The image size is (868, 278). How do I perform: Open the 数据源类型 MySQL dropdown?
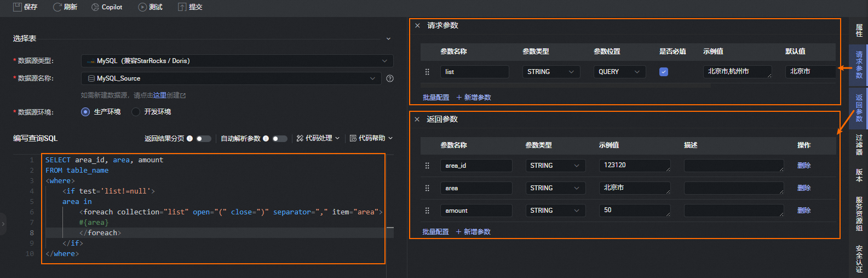(x=237, y=61)
